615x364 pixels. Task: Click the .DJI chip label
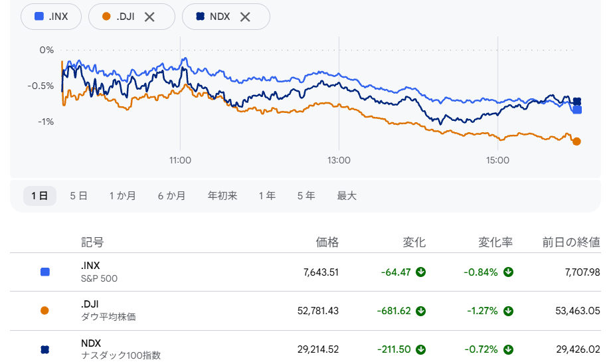pyautogui.click(x=126, y=17)
